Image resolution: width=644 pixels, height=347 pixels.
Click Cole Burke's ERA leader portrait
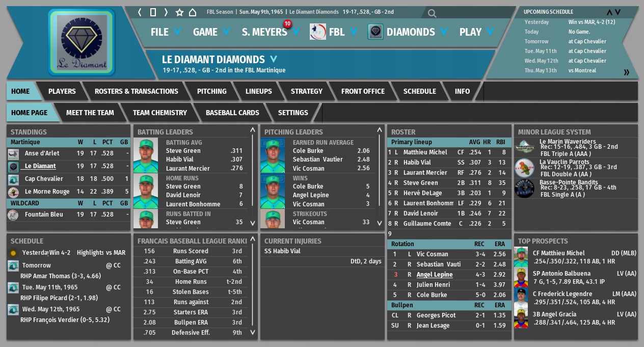273,155
